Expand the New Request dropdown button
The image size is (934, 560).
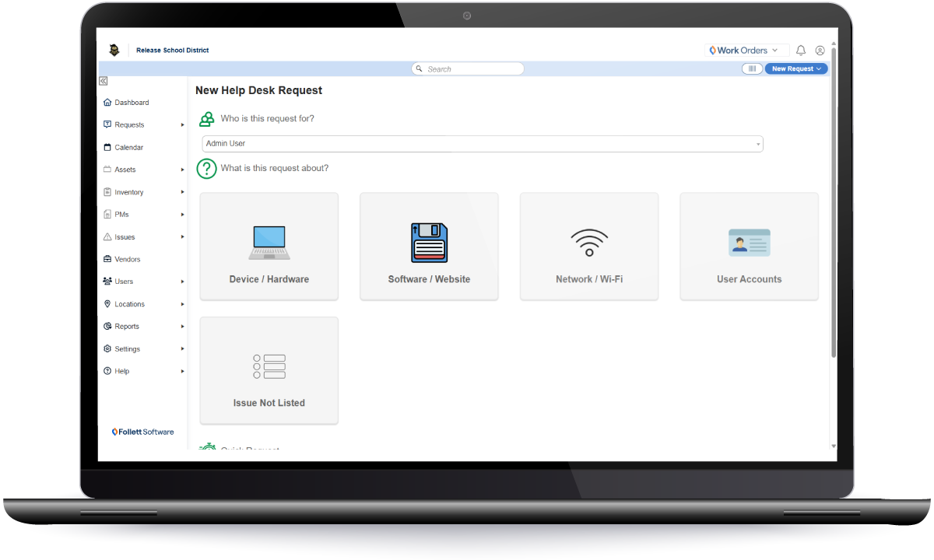796,69
